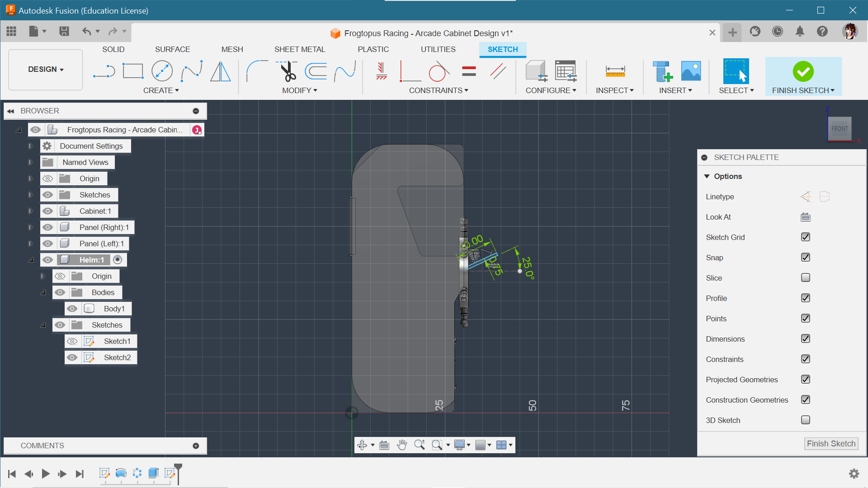
Task: Collapse the Sketch Palette Options section
Action: [x=707, y=176]
